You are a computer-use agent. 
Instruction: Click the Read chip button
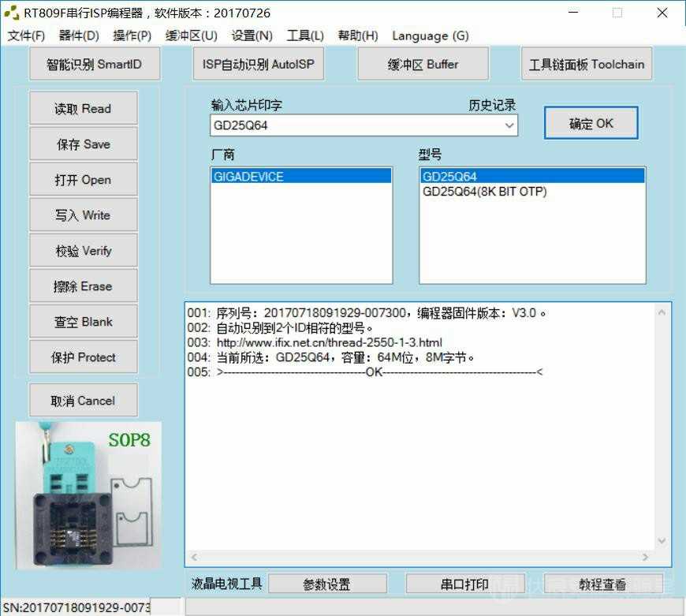click(x=83, y=108)
